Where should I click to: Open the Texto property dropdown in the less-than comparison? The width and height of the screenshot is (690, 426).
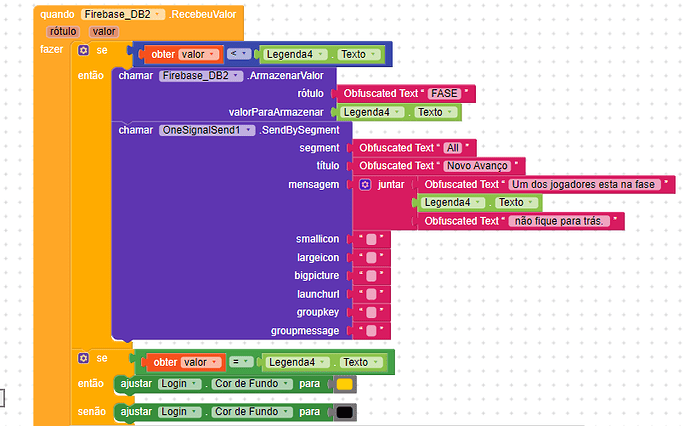[359, 55]
